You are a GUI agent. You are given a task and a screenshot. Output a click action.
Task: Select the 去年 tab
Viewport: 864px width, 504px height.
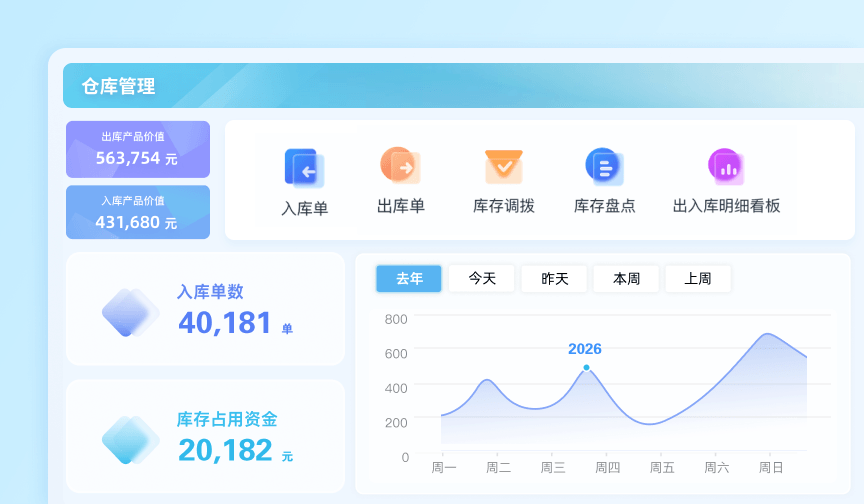pyautogui.click(x=409, y=279)
